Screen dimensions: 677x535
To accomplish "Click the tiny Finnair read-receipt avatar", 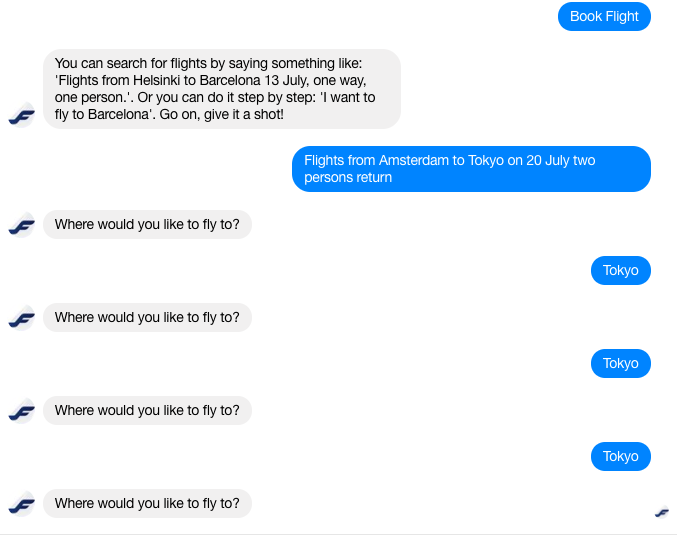I will 661,512.
